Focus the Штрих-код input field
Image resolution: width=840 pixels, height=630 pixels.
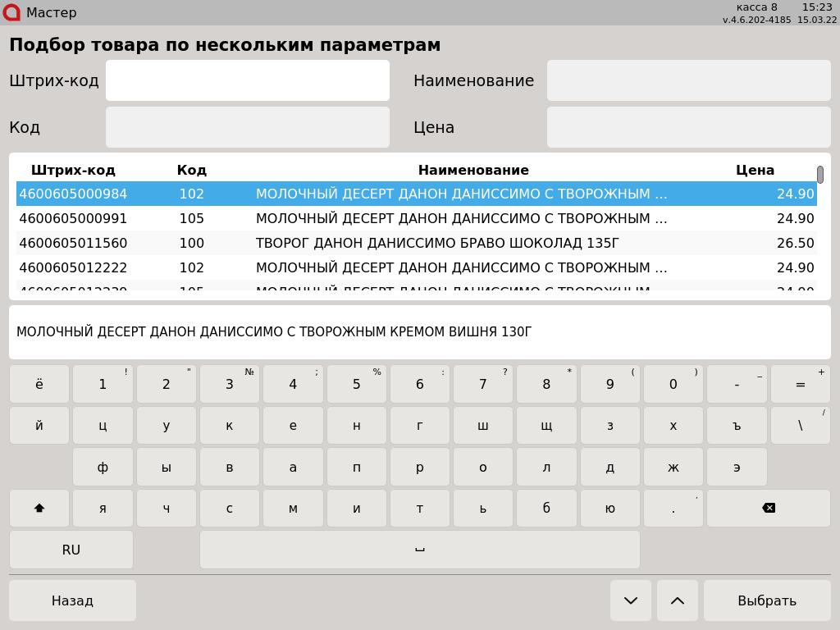247,80
